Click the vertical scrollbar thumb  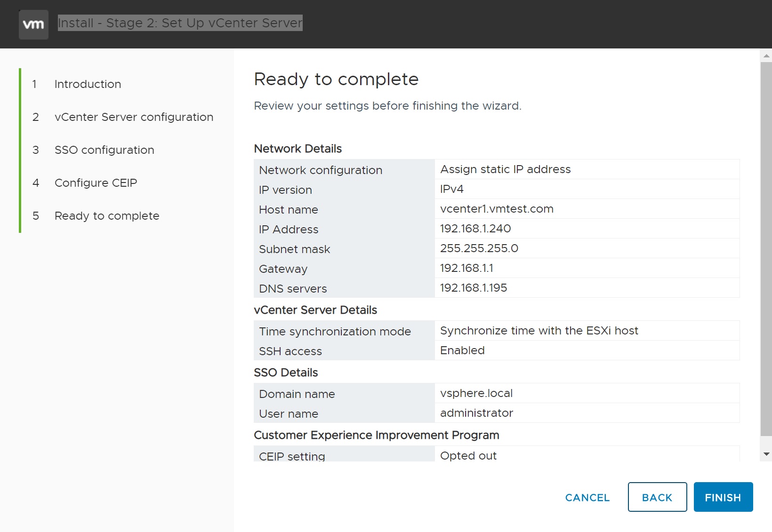coord(766,249)
